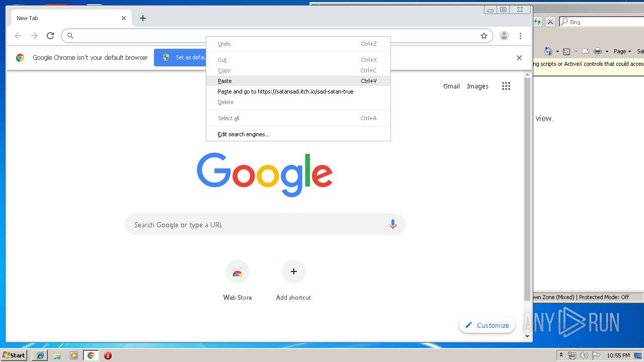Click the back arrow in Chrome
This screenshot has width=644, height=362.
pyautogui.click(x=18, y=36)
